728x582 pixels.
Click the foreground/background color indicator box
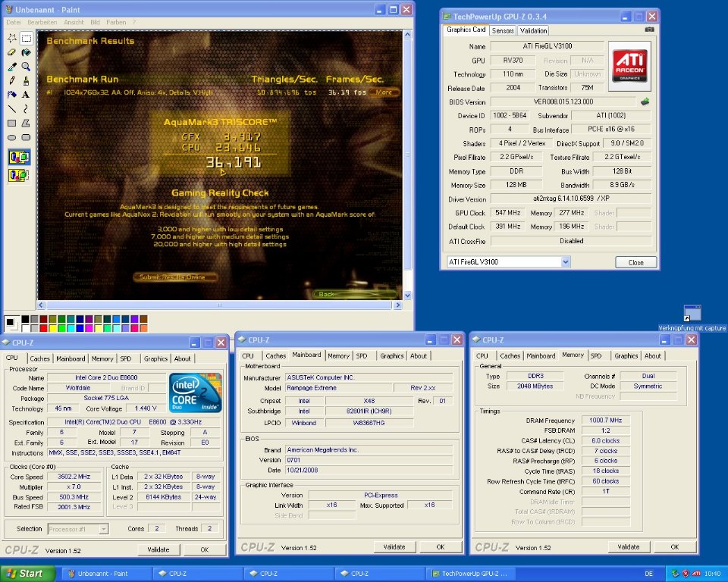coord(11,324)
